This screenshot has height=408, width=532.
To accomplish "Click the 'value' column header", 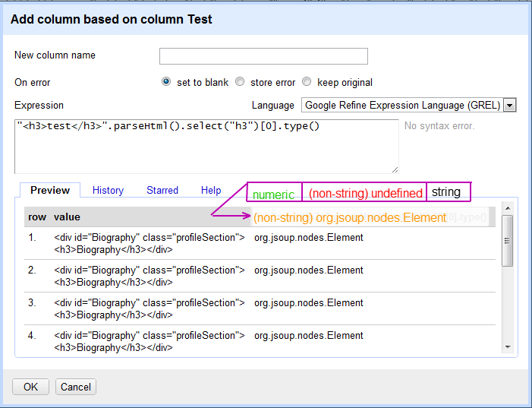I will pyautogui.click(x=67, y=217).
